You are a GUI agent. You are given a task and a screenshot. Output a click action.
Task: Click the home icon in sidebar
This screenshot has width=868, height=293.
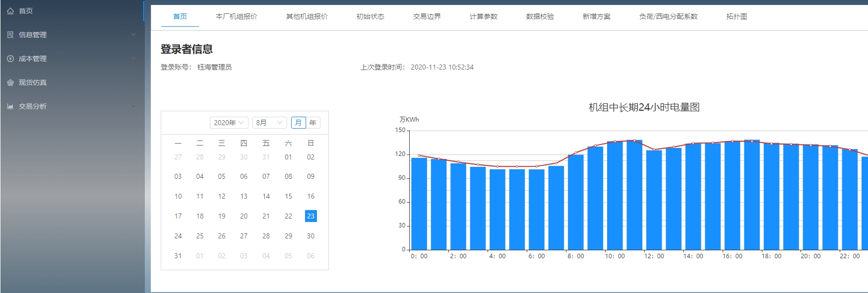tap(10, 11)
